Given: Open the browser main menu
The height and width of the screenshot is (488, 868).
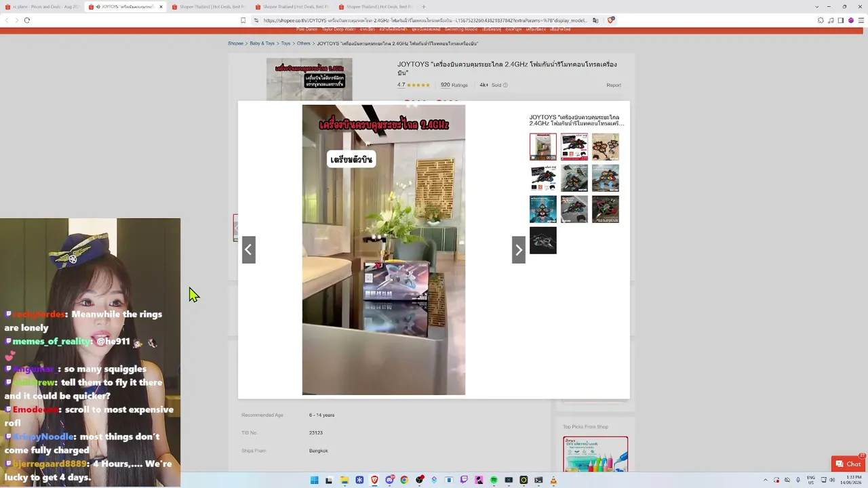Looking at the screenshot, I should coord(861,20).
